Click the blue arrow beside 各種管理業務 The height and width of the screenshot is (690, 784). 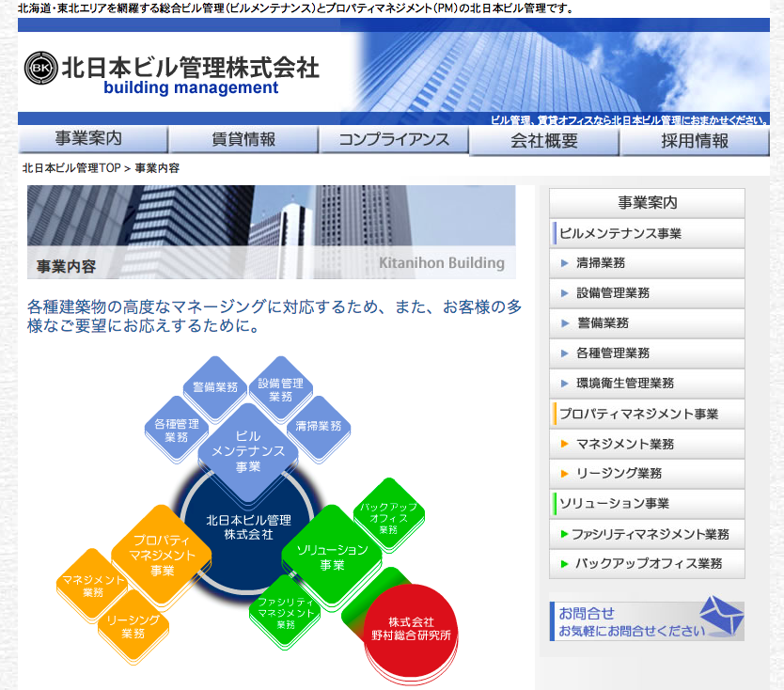pyautogui.click(x=565, y=353)
